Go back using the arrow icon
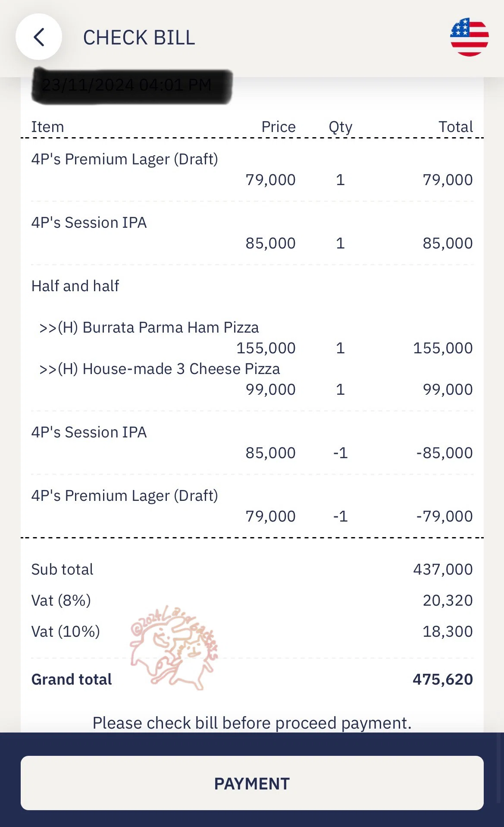This screenshot has width=504, height=827. click(x=39, y=37)
